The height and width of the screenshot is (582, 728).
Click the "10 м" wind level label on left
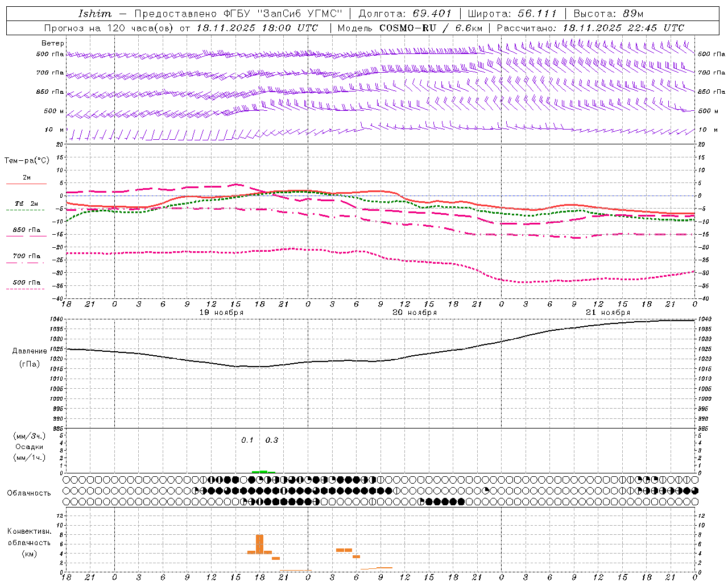[x=55, y=130]
